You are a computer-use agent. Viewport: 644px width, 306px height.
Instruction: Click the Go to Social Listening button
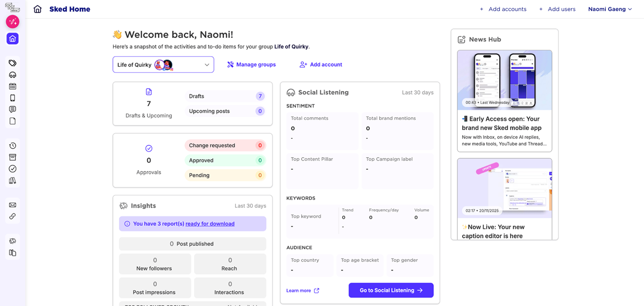click(x=390, y=290)
